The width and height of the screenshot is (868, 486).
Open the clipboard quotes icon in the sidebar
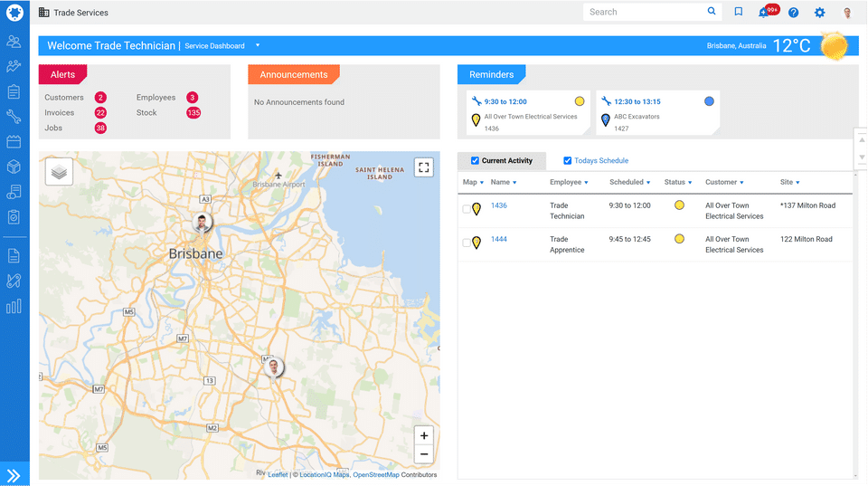coord(14,91)
